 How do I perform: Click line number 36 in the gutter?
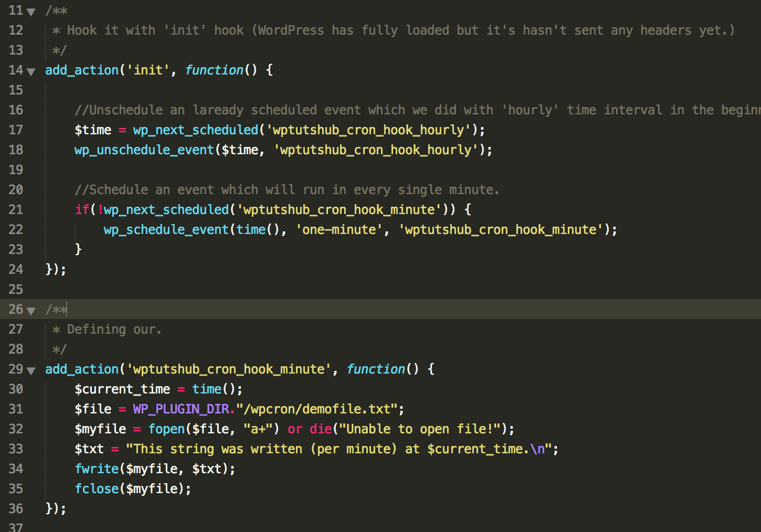click(16, 509)
